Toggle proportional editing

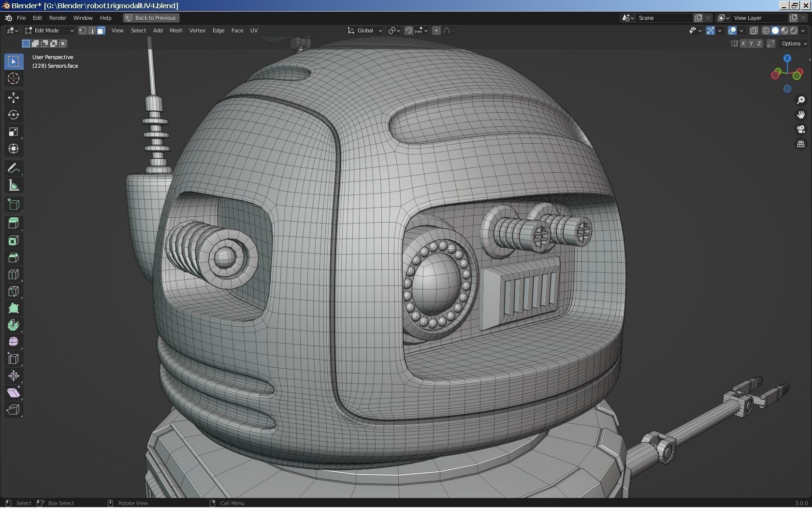click(436, 30)
